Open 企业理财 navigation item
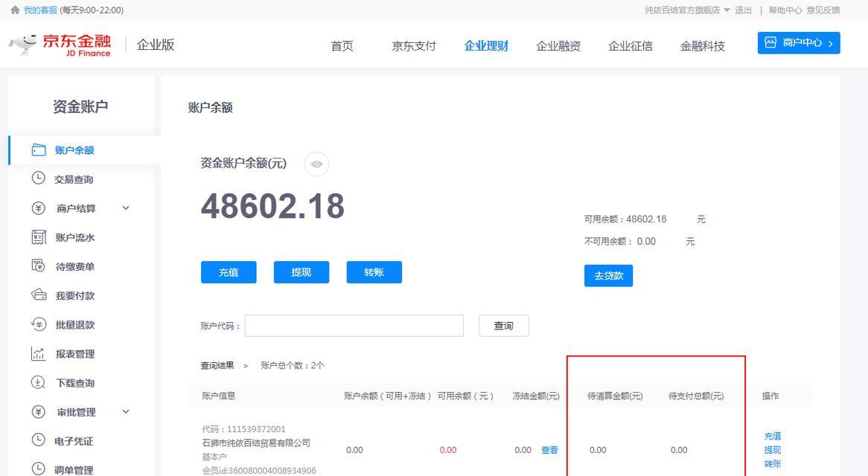The width and height of the screenshot is (868, 476). (x=486, y=46)
